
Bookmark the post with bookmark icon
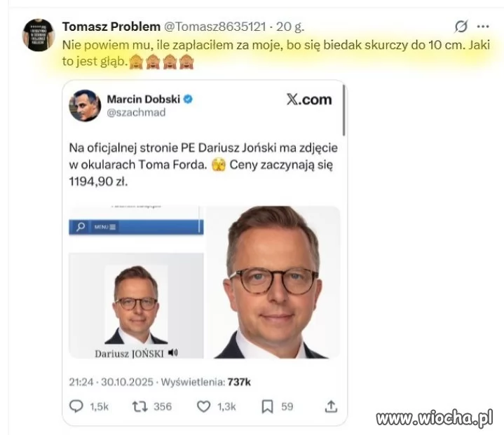268,406
